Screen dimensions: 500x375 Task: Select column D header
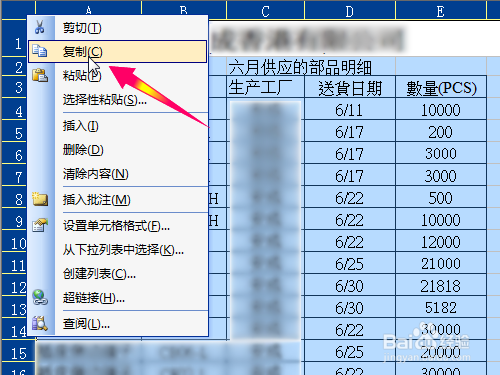tap(350, 11)
